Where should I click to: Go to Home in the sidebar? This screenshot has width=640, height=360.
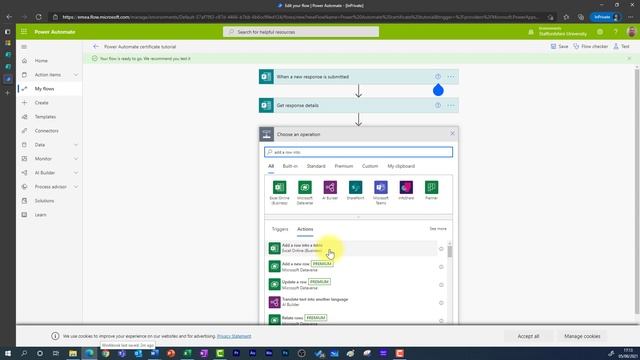41,61
